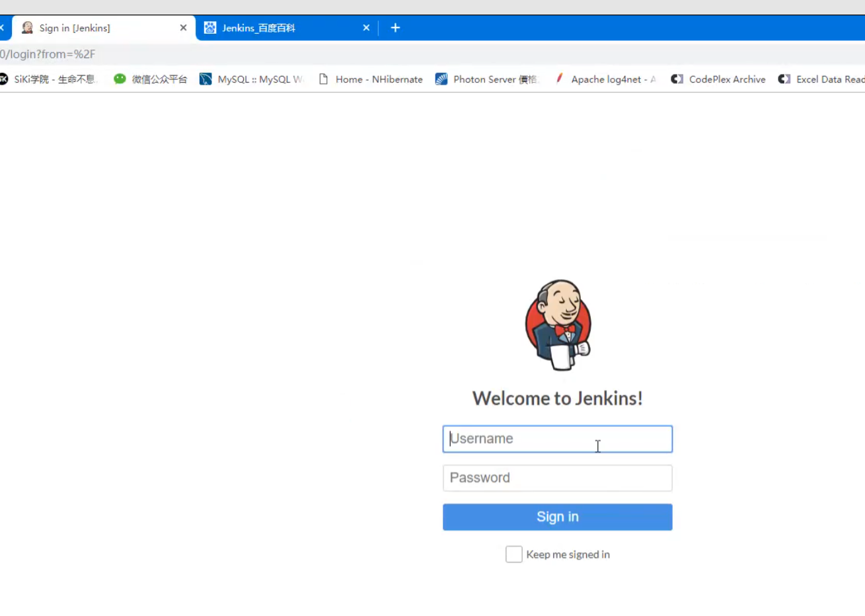The width and height of the screenshot is (865, 616).
Task: Click the NHibernate page favicon
Action: tap(323, 79)
